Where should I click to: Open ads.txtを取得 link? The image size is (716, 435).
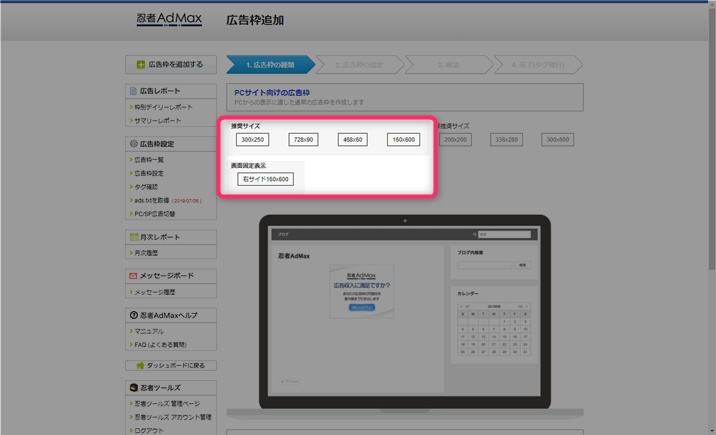tap(152, 200)
